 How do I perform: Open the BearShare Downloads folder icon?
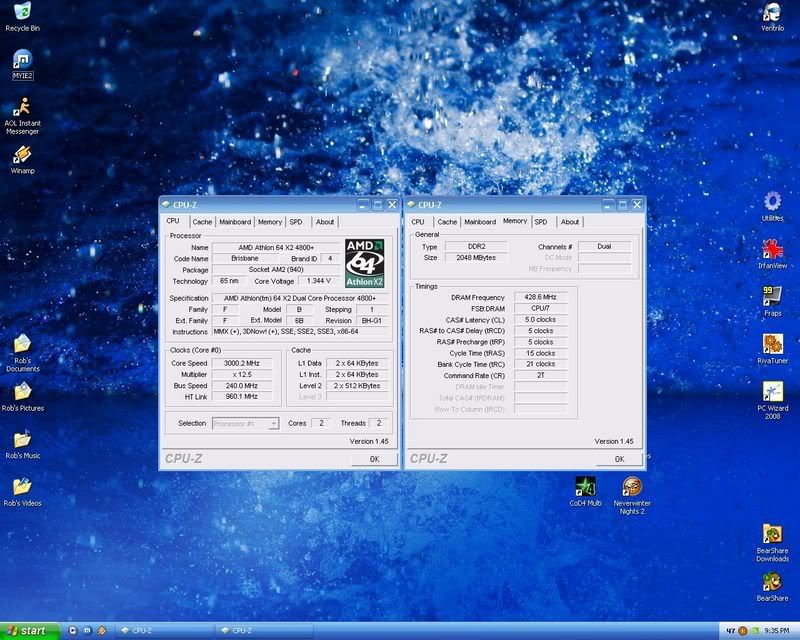click(x=771, y=534)
